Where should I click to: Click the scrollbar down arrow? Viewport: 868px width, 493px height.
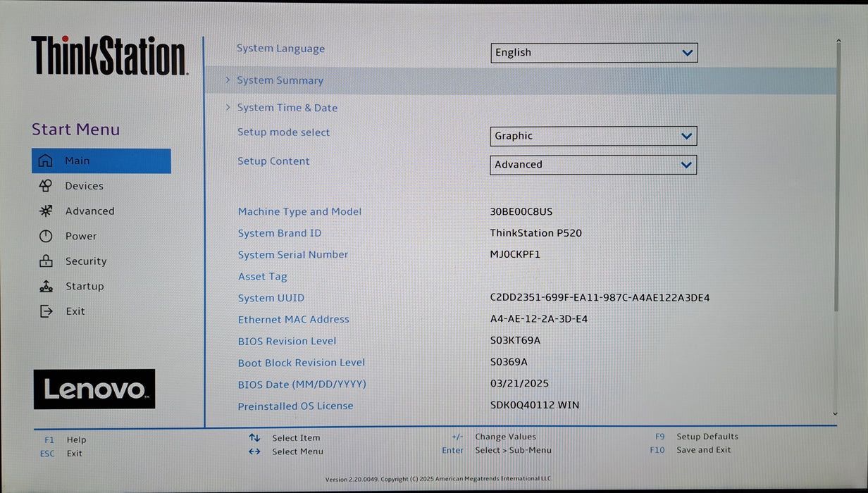click(836, 414)
